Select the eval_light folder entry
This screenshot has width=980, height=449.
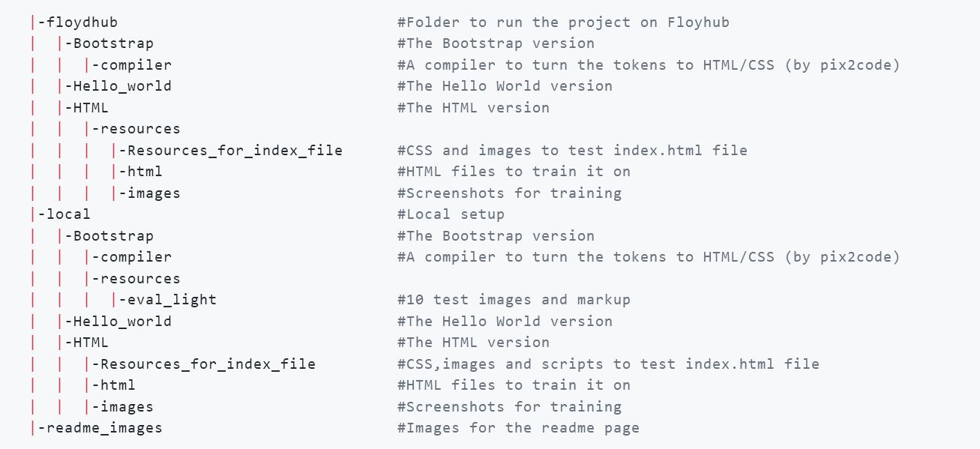[172, 300]
